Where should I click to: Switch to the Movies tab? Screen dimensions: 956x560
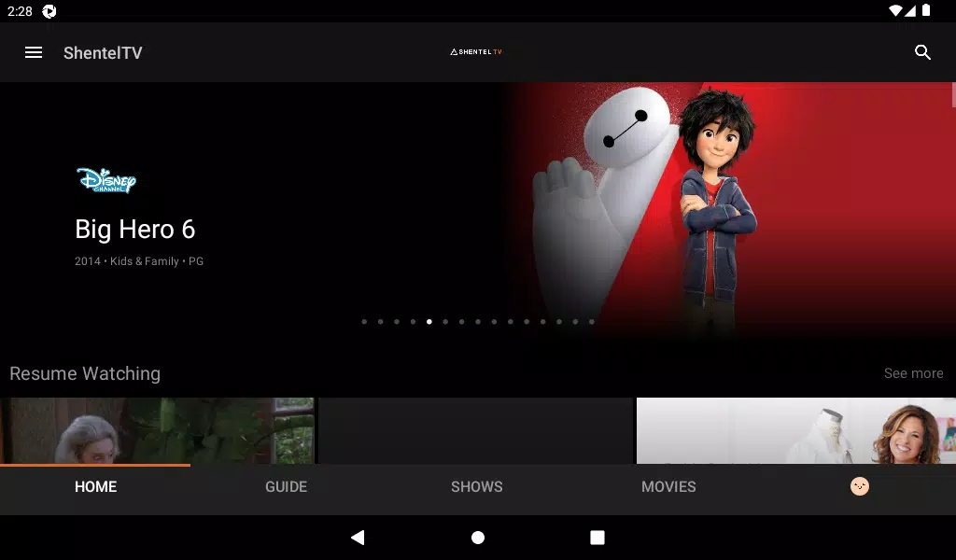click(x=668, y=486)
